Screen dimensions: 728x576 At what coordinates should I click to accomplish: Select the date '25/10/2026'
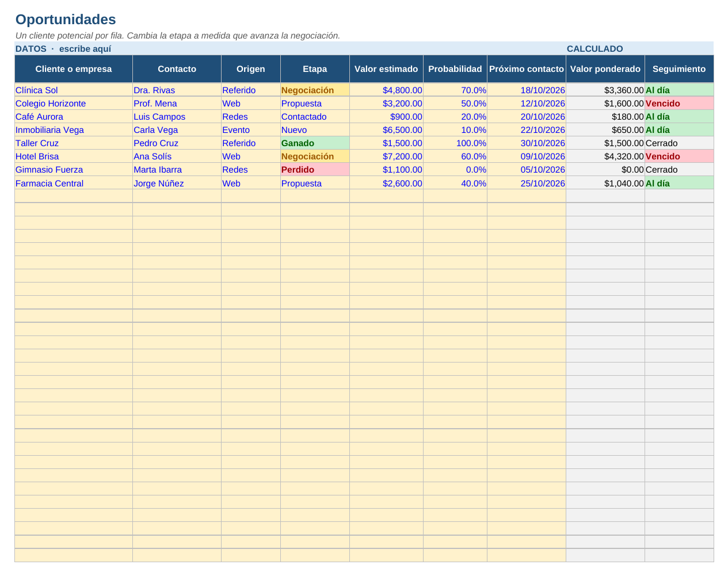[x=527, y=183]
